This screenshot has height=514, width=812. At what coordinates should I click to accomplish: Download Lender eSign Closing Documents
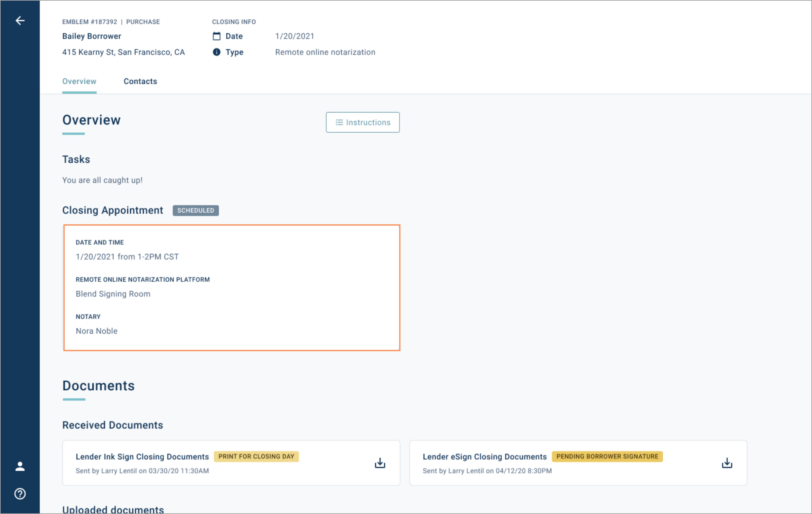click(727, 463)
